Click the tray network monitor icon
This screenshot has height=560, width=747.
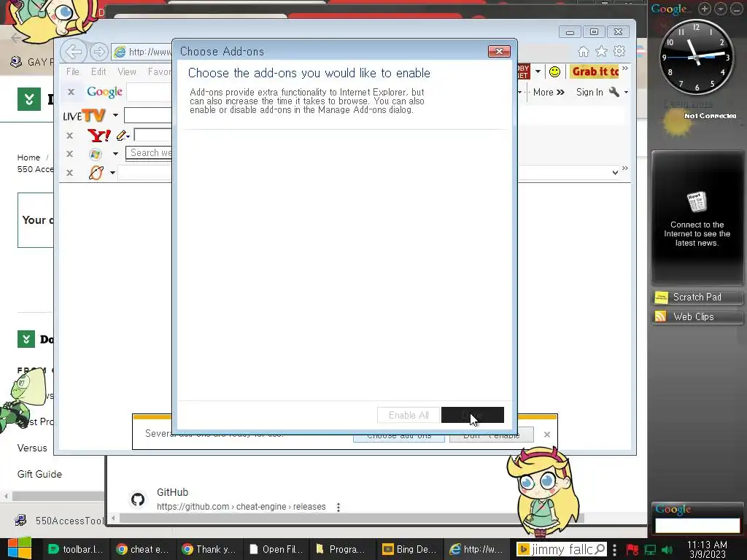tap(650, 550)
